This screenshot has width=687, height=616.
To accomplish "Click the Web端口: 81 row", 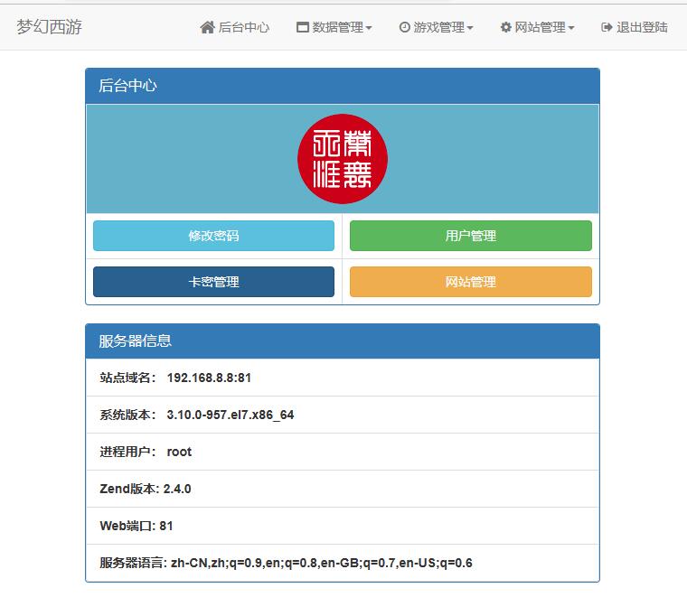I will pyautogui.click(x=343, y=526).
